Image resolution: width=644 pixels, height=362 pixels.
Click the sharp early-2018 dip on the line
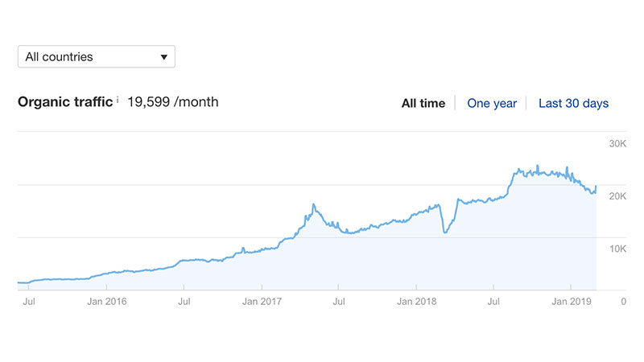[x=444, y=232]
